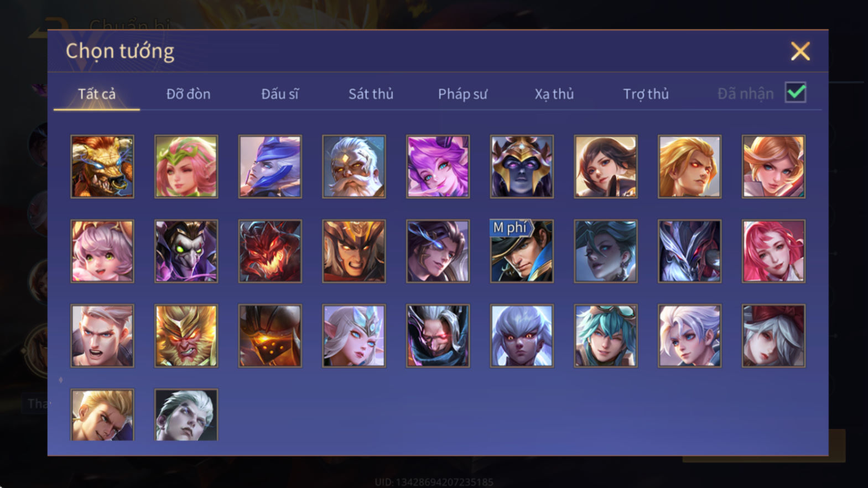Toggle the Đã nhận checkbox

(x=796, y=92)
